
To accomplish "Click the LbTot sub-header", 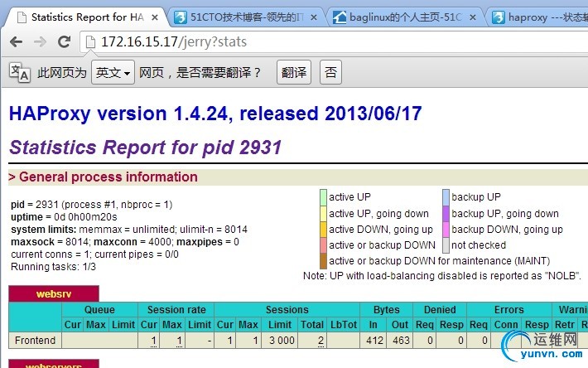I will [x=344, y=324].
